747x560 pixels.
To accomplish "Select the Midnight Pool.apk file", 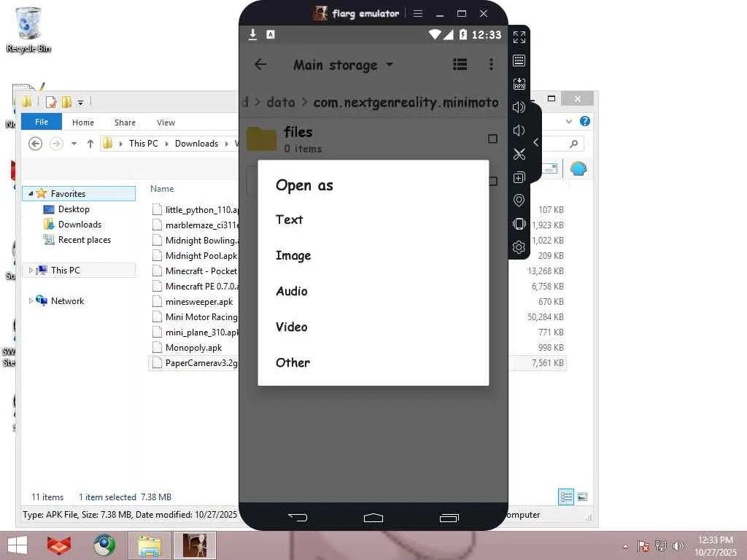I will pyautogui.click(x=201, y=256).
